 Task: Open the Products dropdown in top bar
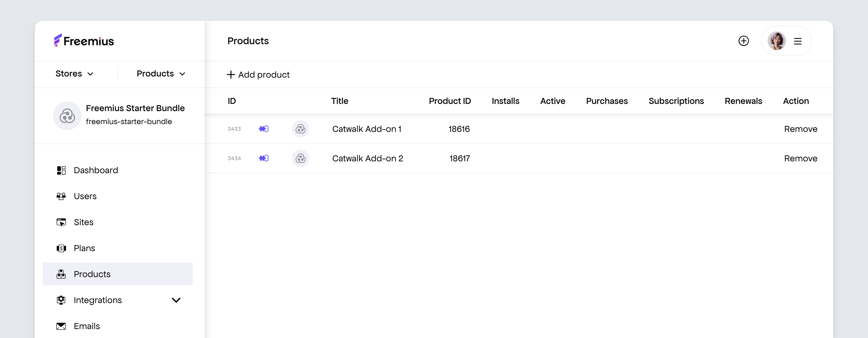click(161, 74)
